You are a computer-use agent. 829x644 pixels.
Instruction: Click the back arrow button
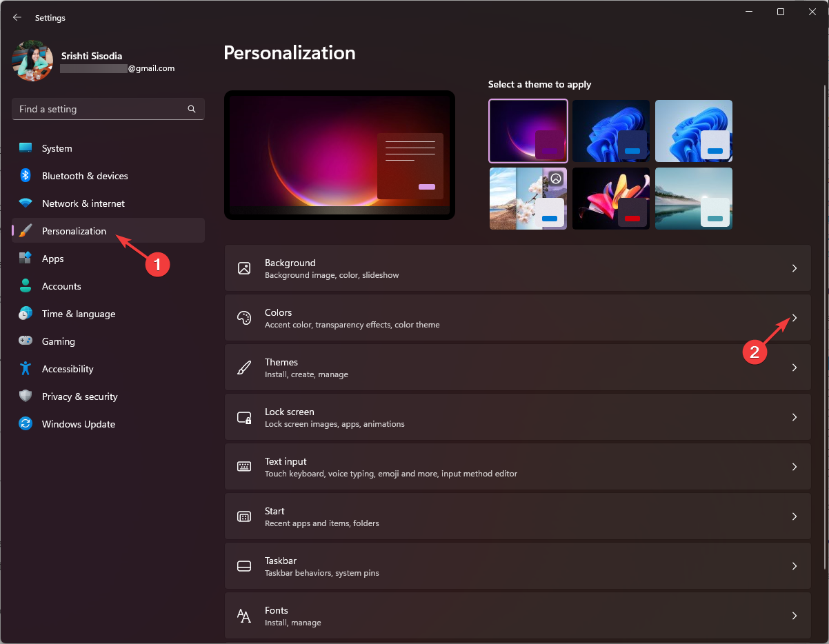(x=17, y=17)
